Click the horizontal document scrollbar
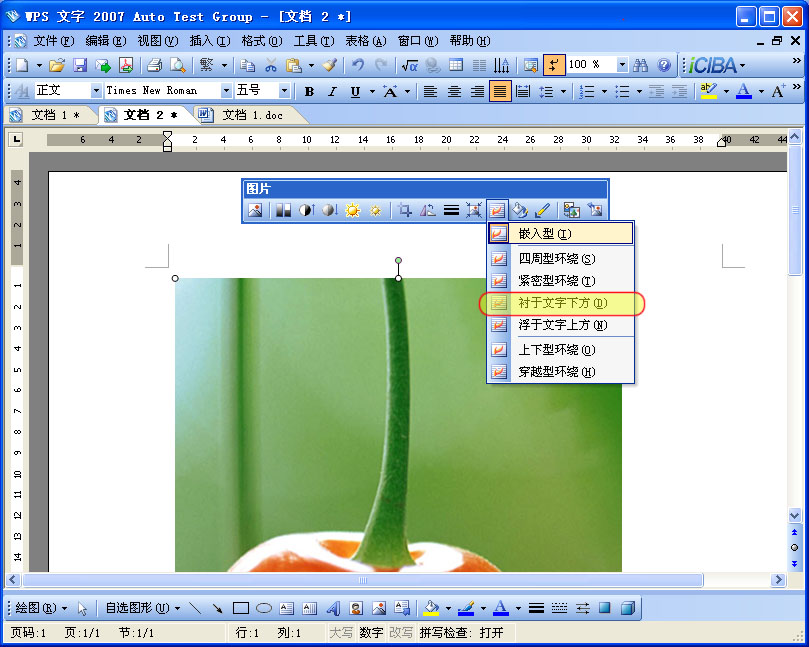 360,580
